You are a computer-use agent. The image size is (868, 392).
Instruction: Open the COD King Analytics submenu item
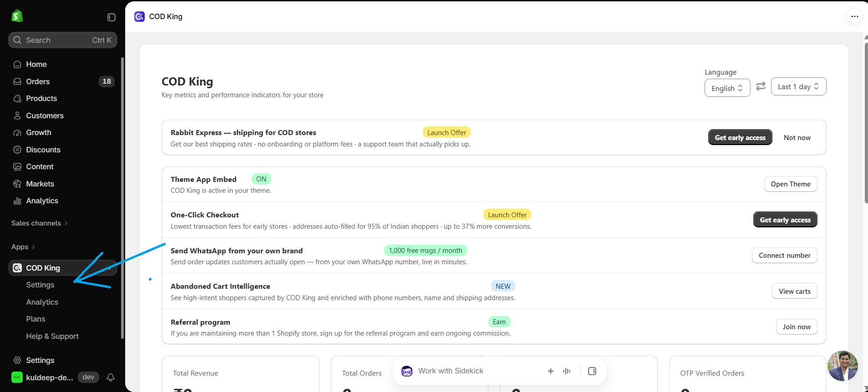click(x=42, y=302)
